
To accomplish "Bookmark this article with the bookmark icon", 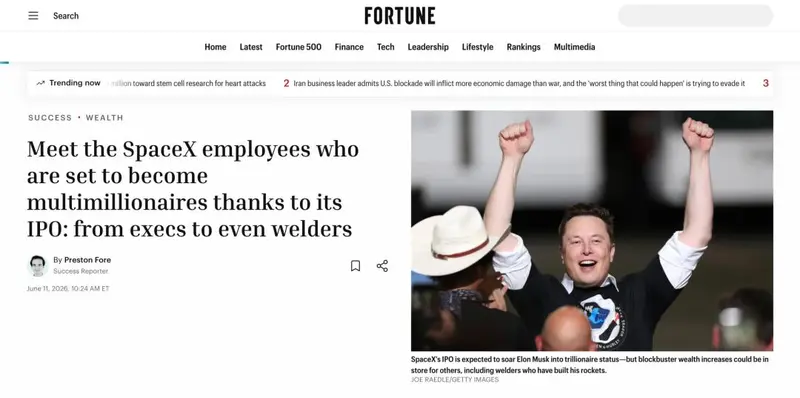I will pyautogui.click(x=356, y=266).
